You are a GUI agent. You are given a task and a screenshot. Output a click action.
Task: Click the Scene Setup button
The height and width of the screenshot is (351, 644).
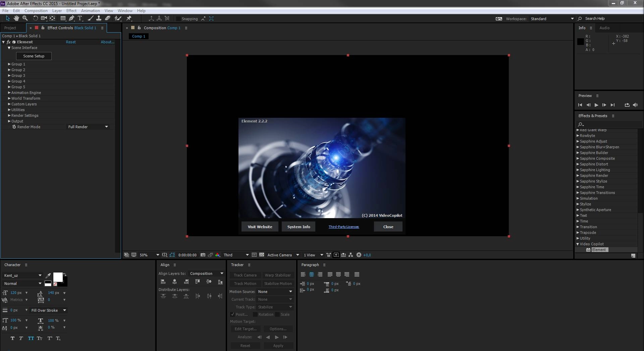34,56
